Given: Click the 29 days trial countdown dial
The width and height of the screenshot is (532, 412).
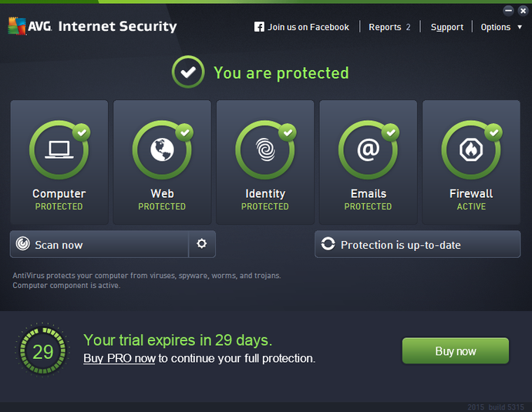Looking at the screenshot, I should coord(42,353).
